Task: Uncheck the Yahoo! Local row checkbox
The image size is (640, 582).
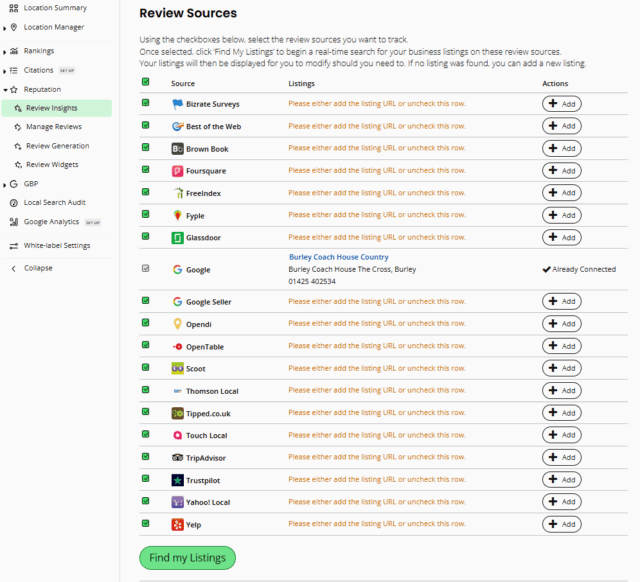Action: click(x=146, y=501)
